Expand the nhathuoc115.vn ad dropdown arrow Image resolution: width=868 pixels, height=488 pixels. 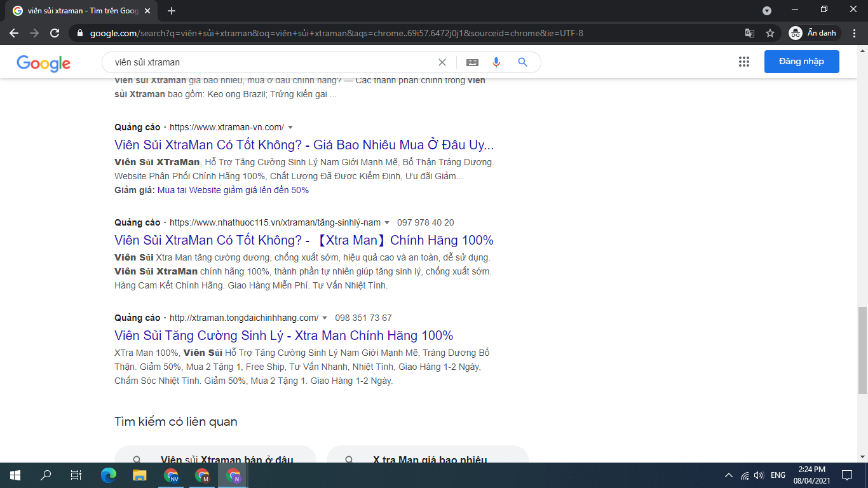point(387,223)
